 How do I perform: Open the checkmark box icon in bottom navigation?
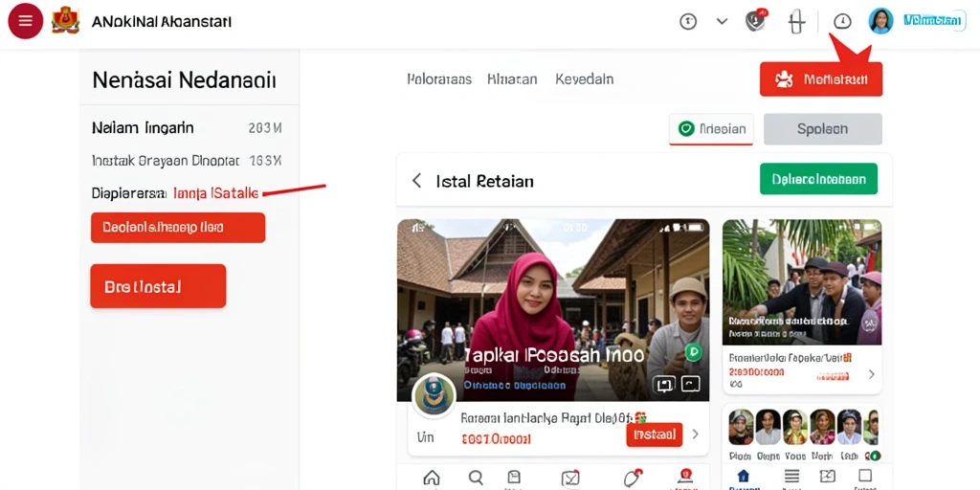(570, 479)
